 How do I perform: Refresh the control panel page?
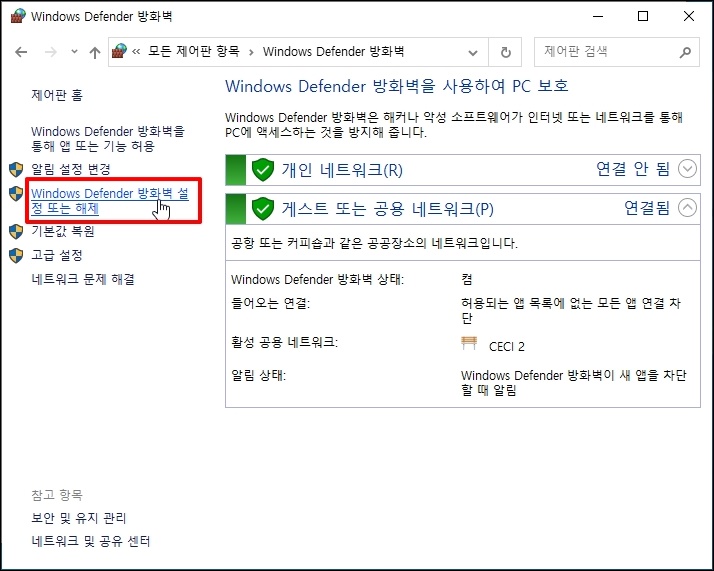pos(505,52)
